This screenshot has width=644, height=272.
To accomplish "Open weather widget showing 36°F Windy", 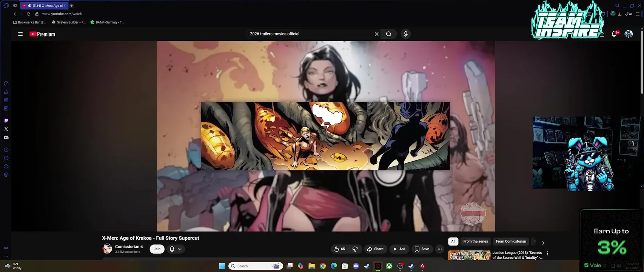I will tap(13, 266).
